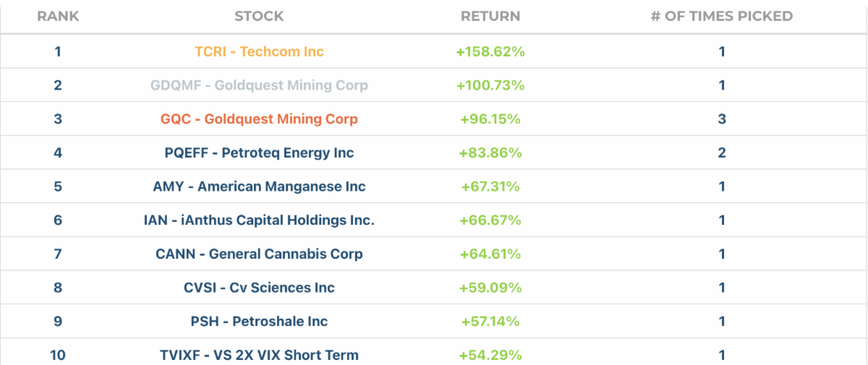Screen dimensions: 868x365
Task: Sort by # OF TIMES PICKED header
Action: pyautogui.click(x=722, y=16)
